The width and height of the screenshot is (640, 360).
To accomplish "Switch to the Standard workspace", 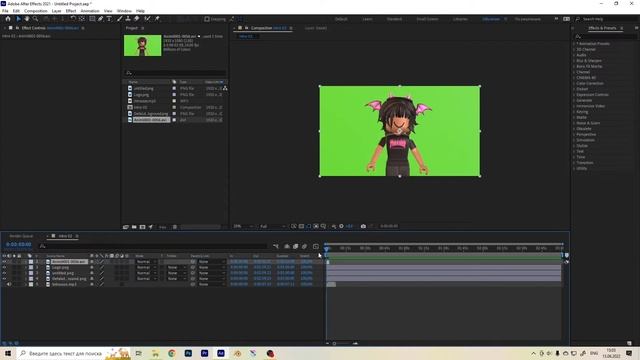I will [x=394, y=19].
